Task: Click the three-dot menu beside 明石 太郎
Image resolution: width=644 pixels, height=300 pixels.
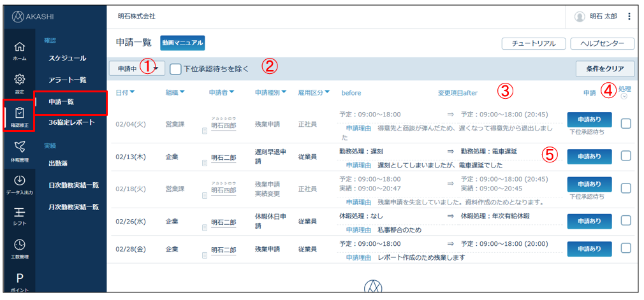Action: pos(629,17)
